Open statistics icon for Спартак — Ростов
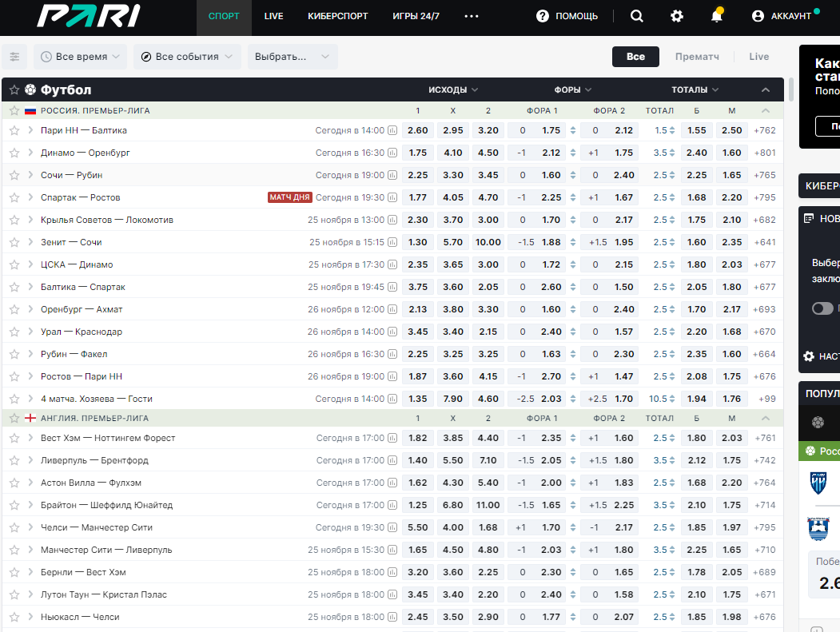The height and width of the screenshot is (632, 840). [392, 197]
